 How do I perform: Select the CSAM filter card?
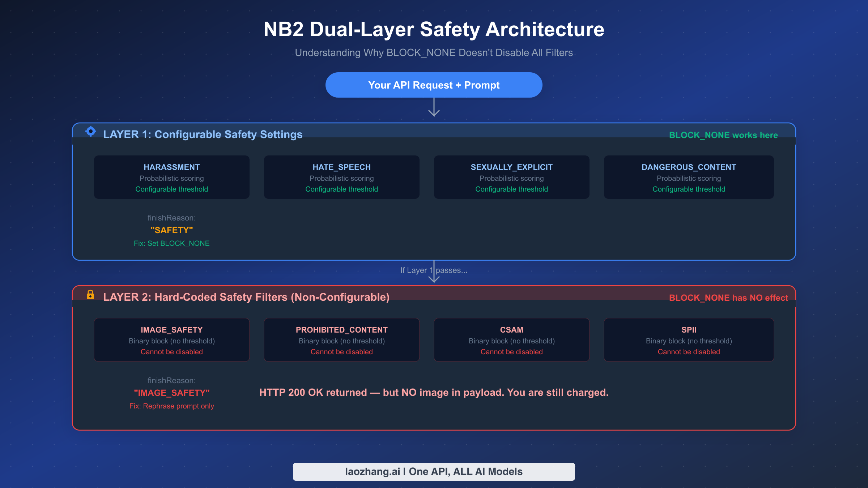[x=511, y=339]
